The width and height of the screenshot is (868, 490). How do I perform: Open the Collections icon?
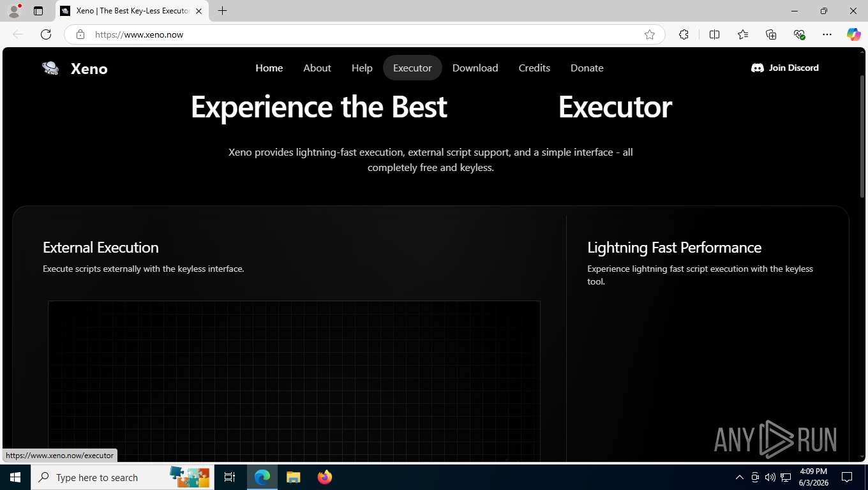coord(771,34)
